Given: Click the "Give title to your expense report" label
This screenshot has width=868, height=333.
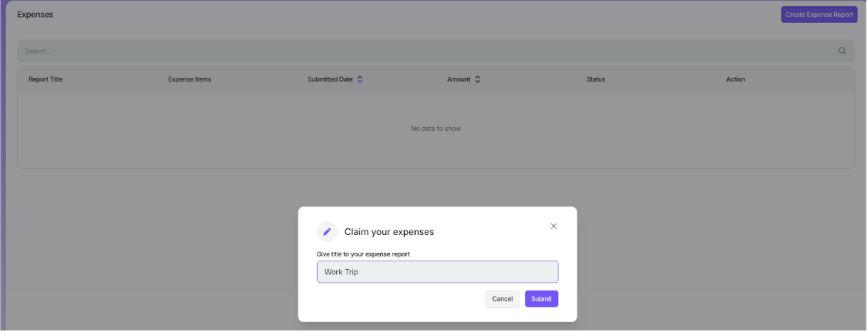Looking at the screenshot, I should 363,254.
